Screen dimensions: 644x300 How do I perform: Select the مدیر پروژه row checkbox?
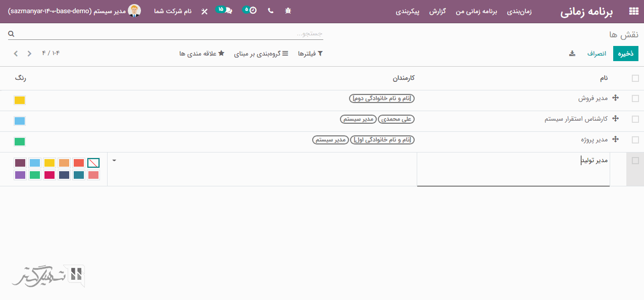(x=635, y=140)
